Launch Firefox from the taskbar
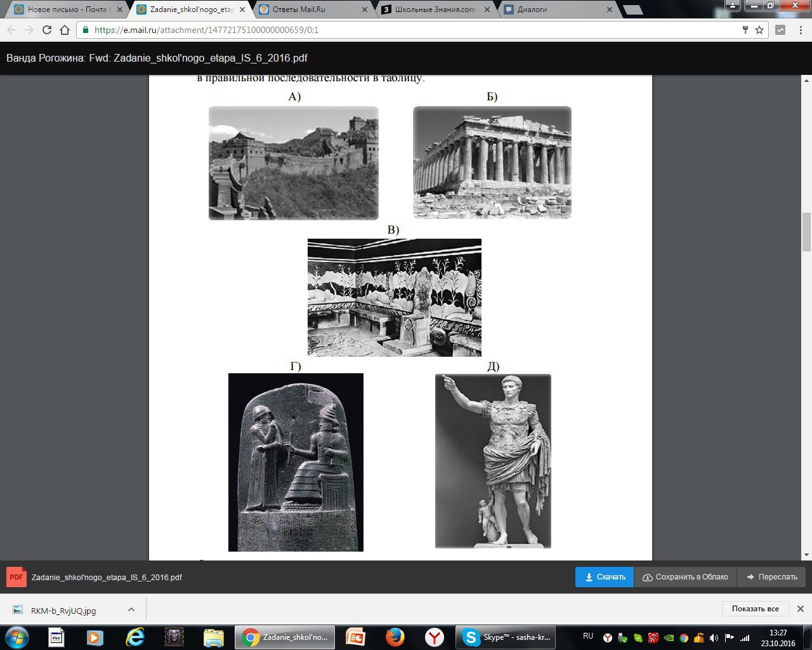This screenshot has height=650, width=812. (395, 637)
